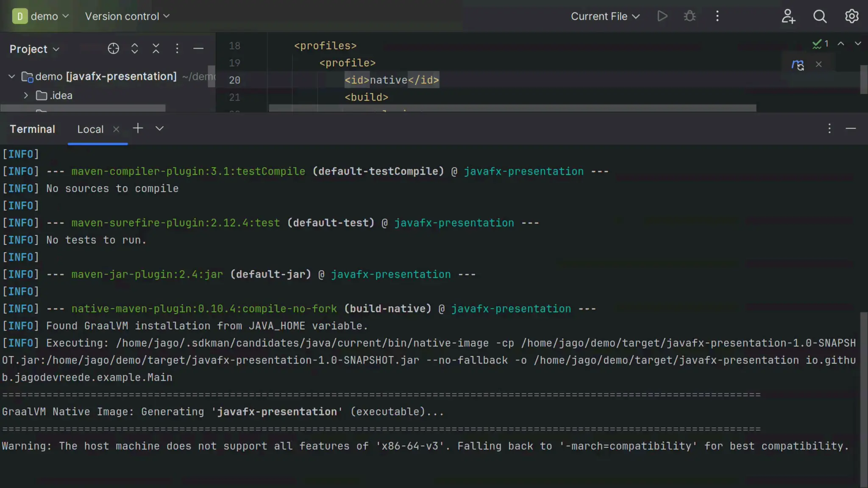Viewport: 868px width, 488px height.
Task: Close the Local terminal tab
Action: (116, 129)
